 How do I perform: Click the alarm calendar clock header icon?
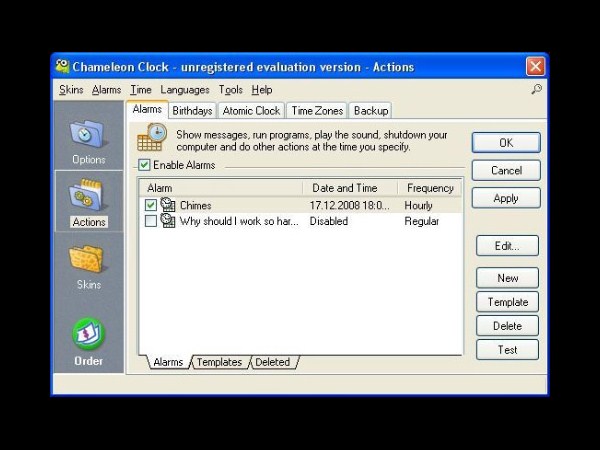[x=151, y=137]
